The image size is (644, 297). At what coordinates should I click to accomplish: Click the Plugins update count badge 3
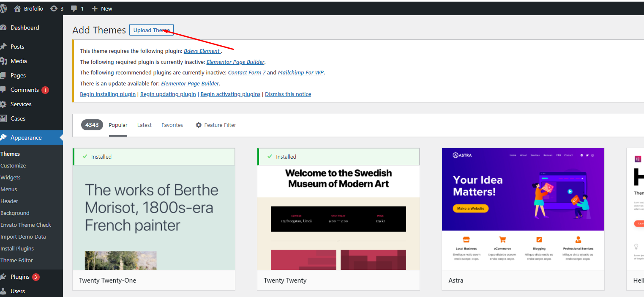(x=36, y=277)
